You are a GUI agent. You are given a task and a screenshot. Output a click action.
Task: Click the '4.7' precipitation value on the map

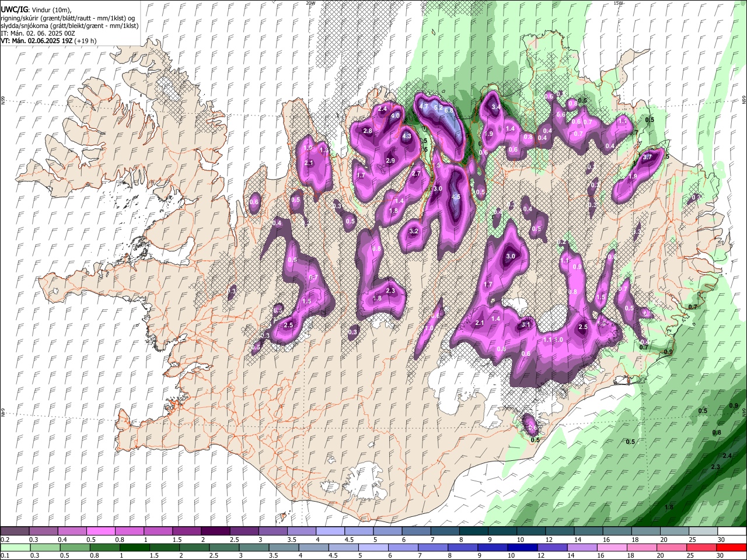[424, 106]
